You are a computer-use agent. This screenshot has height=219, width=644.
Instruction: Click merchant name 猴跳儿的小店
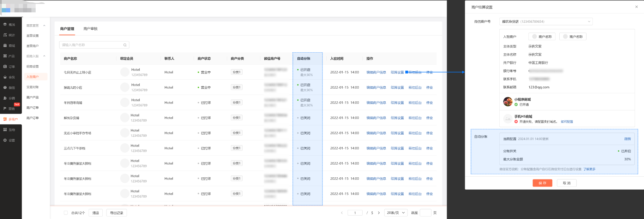(x=73, y=88)
